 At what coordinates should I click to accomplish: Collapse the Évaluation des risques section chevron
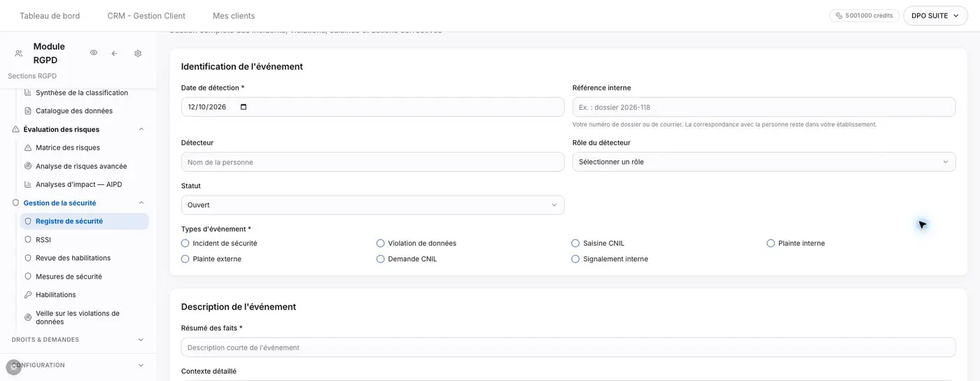coord(141,129)
